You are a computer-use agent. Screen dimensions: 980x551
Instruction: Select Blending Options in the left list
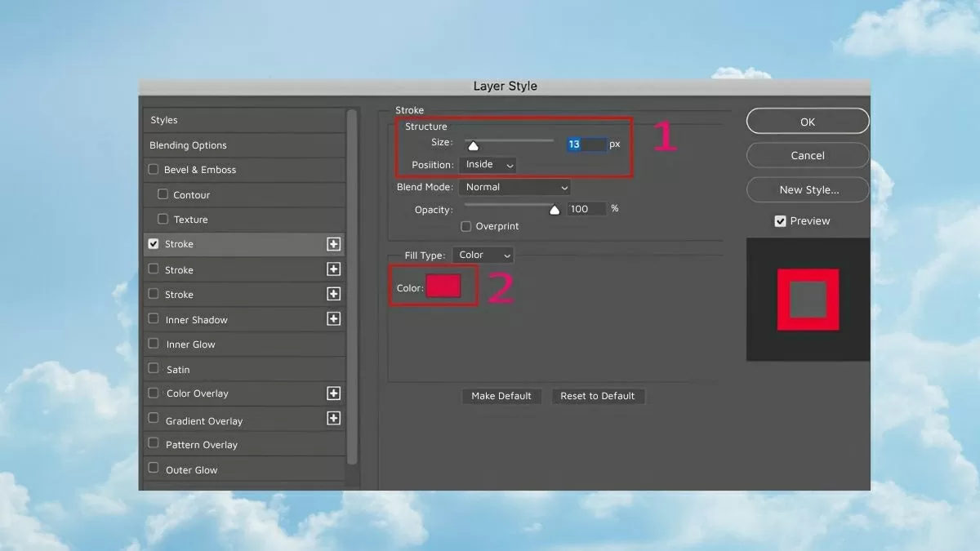pos(189,145)
